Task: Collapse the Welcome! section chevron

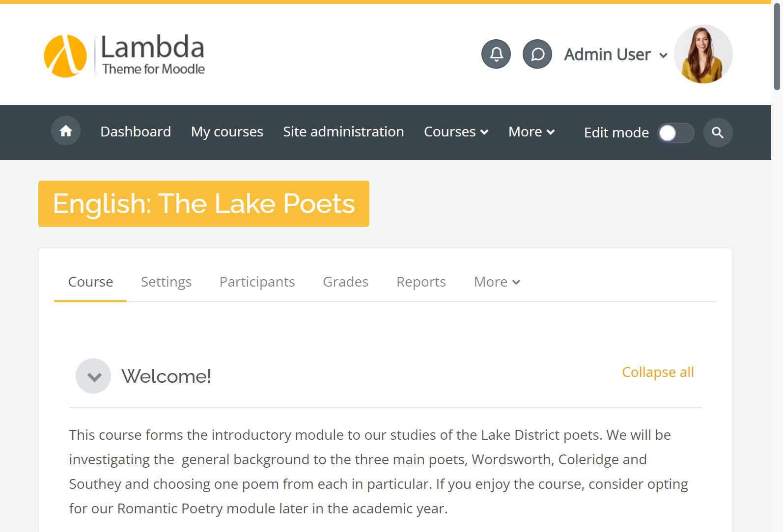Action: click(x=93, y=376)
